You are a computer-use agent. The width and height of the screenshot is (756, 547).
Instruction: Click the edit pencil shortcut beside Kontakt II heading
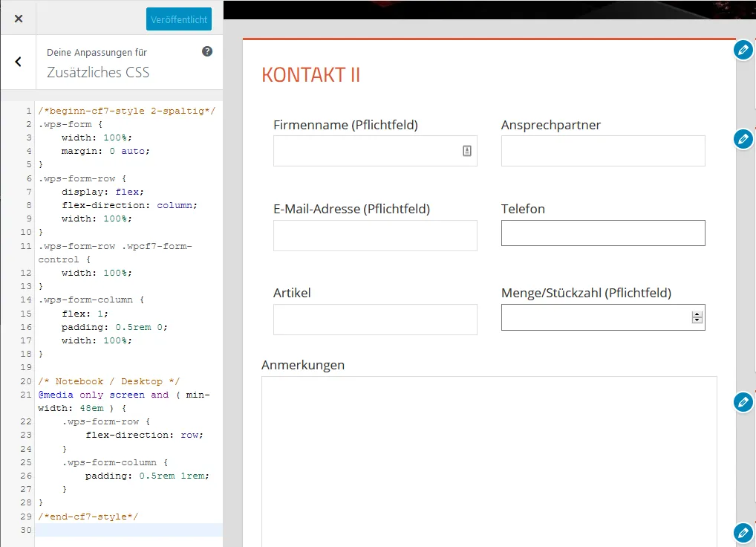point(743,50)
